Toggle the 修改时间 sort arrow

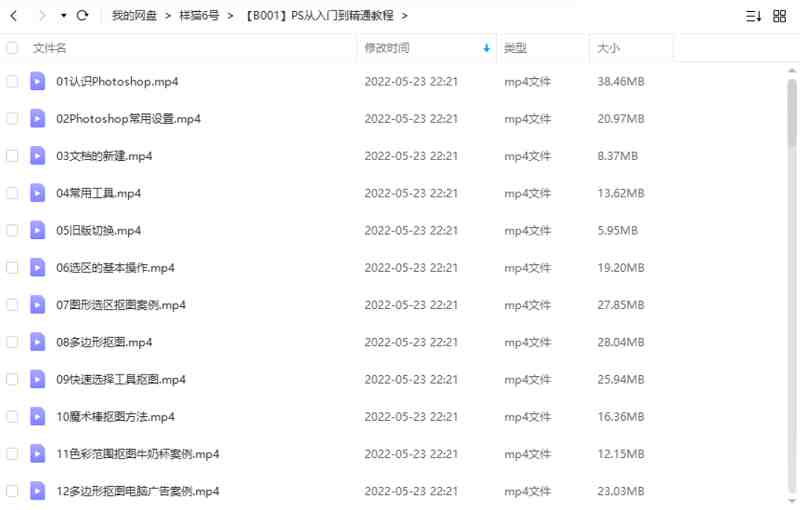[x=486, y=48]
